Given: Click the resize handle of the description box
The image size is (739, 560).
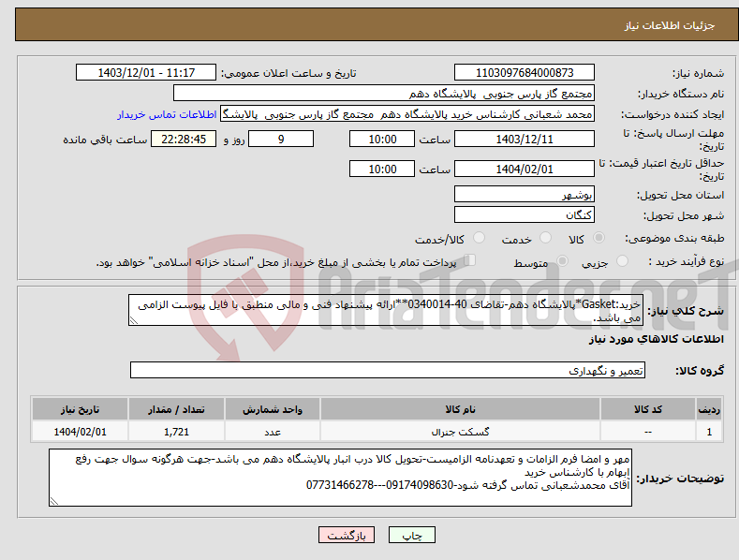Looking at the screenshot, I should [x=134, y=320].
